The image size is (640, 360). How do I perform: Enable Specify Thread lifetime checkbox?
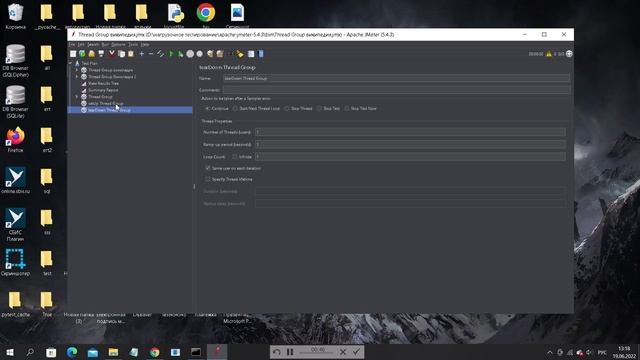(208, 179)
